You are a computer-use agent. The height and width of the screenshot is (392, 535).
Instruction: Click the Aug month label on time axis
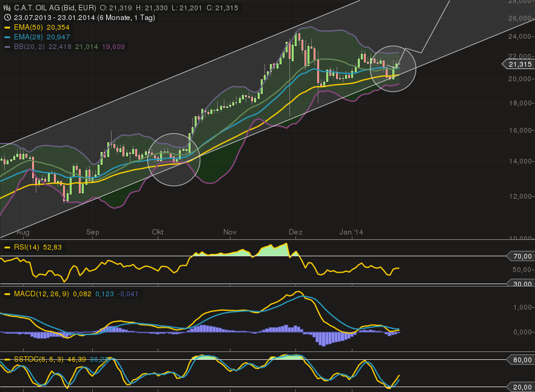tap(23, 233)
